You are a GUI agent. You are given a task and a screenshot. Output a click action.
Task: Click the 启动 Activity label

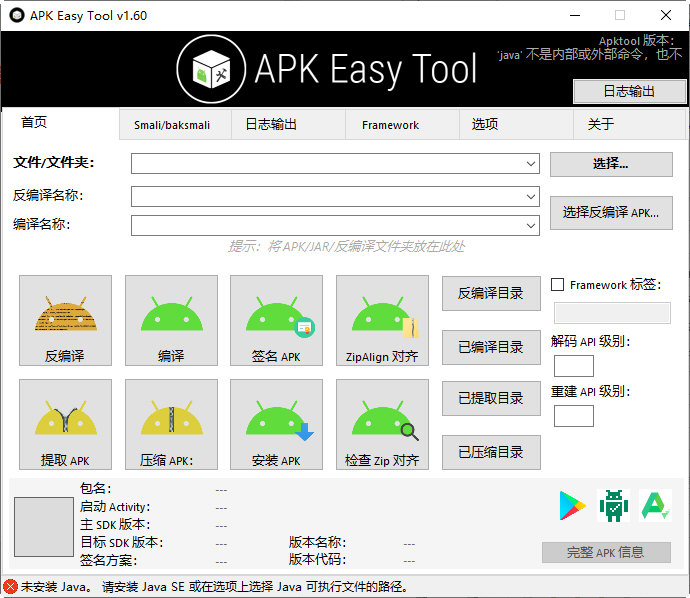click(115, 507)
